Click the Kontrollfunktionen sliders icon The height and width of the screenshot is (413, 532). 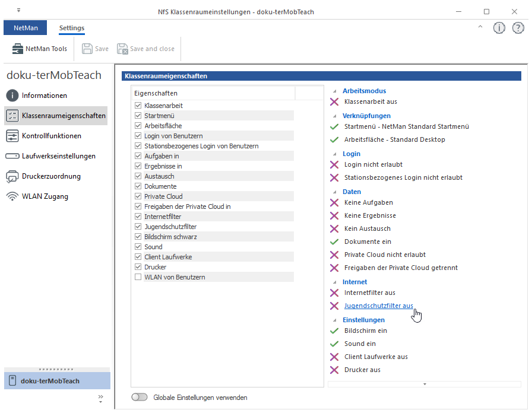[x=12, y=136]
